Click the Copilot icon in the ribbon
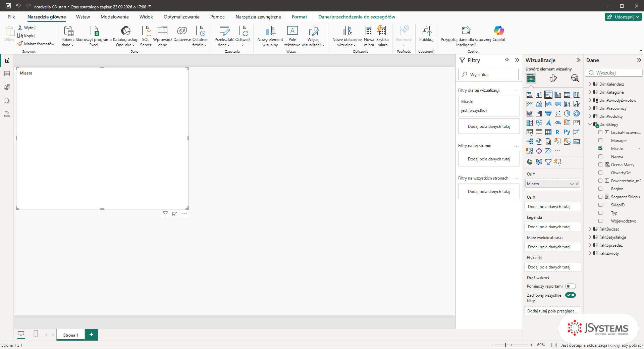This screenshot has height=349, width=644. coord(499,31)
